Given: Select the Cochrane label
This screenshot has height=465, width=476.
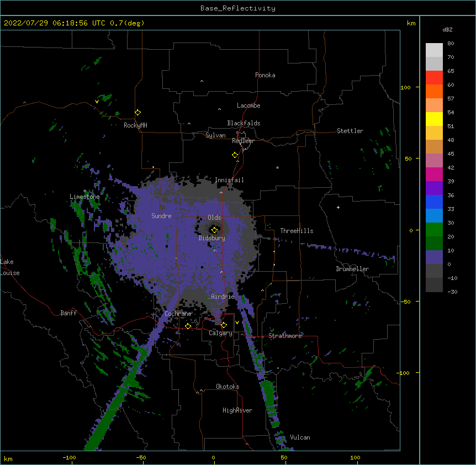Looking at the screenshot, I should [178, 314].
